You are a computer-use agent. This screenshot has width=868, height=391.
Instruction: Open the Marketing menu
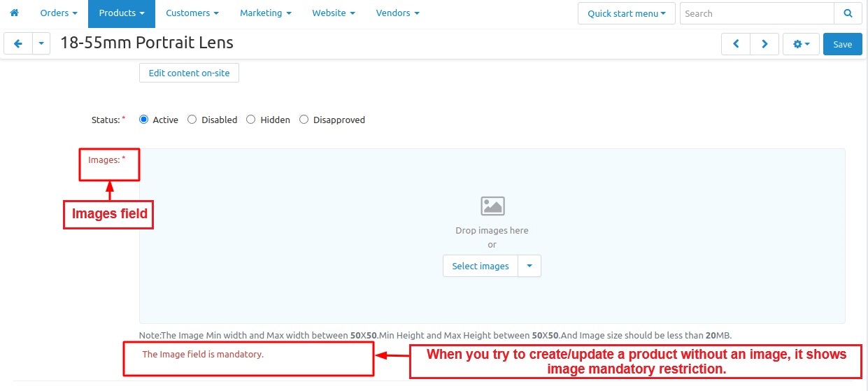(x=265, y=13)
